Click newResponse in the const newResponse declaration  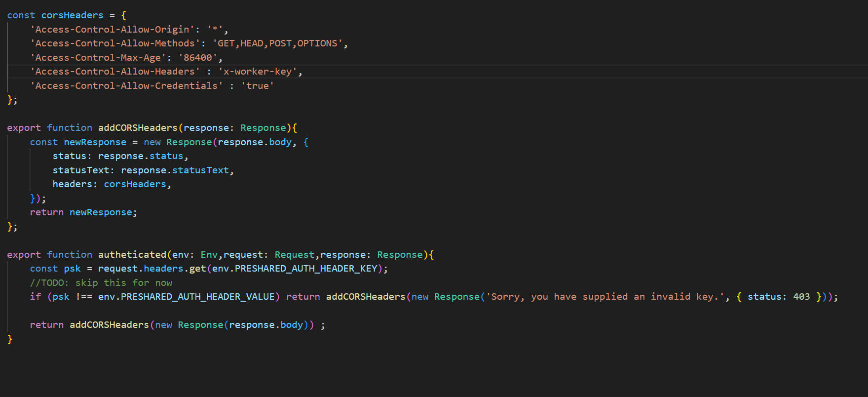point(95,142)
